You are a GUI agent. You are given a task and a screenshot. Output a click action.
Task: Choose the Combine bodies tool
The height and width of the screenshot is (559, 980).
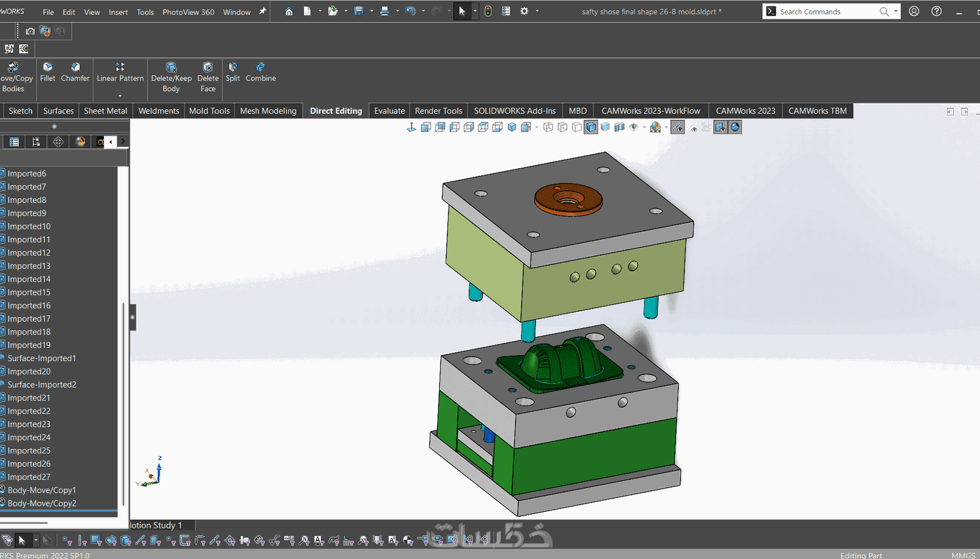click(261, 72)
